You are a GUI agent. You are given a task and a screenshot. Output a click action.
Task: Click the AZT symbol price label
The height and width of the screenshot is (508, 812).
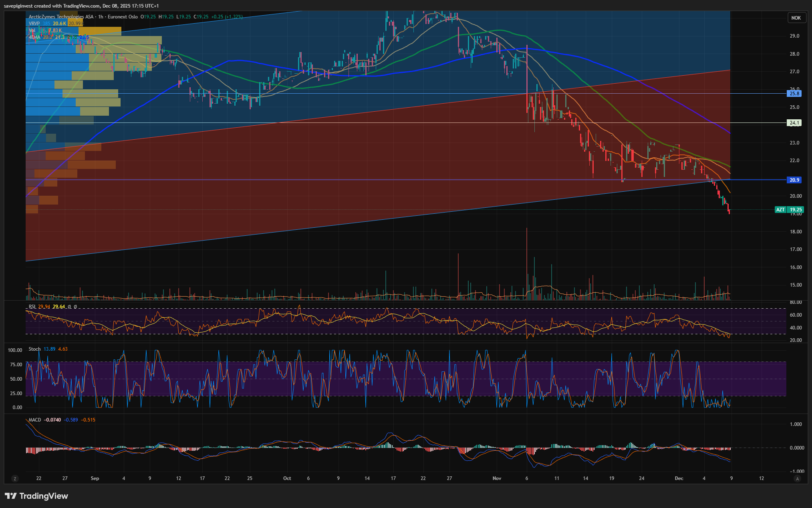(x=780, y=210)
